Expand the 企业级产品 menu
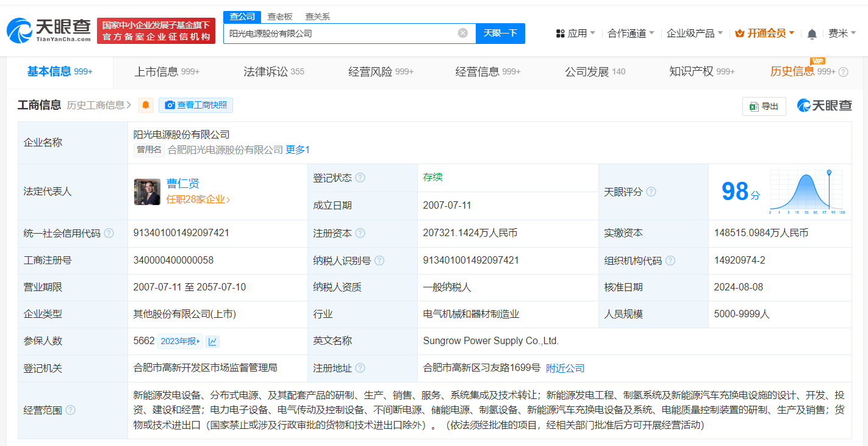Screen dimensions: 868x446 [694, 34]
